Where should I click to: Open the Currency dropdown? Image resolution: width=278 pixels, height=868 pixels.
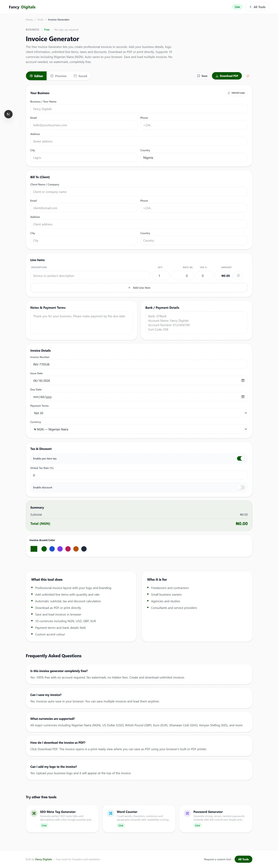click(x=139, y=429)
